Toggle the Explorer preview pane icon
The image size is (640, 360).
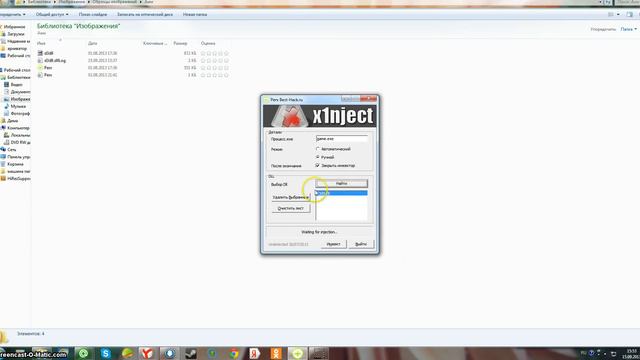click(x=629, y=14)
